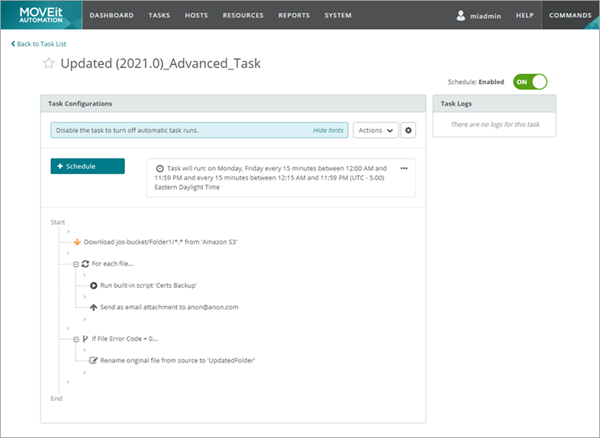This screenshot has width=600, height=438.
Task: Open the Dashboard menu
Action: 111,15
